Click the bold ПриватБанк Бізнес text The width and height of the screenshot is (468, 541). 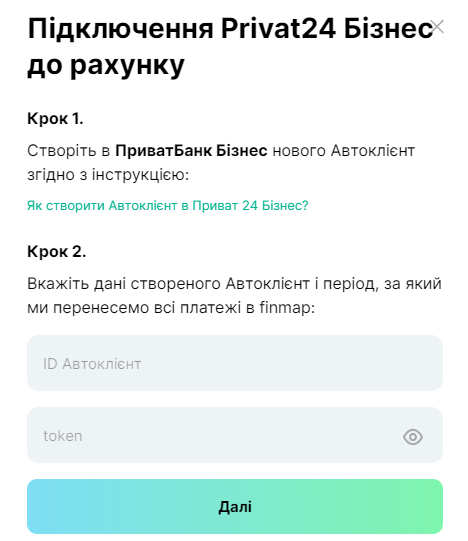191,151
